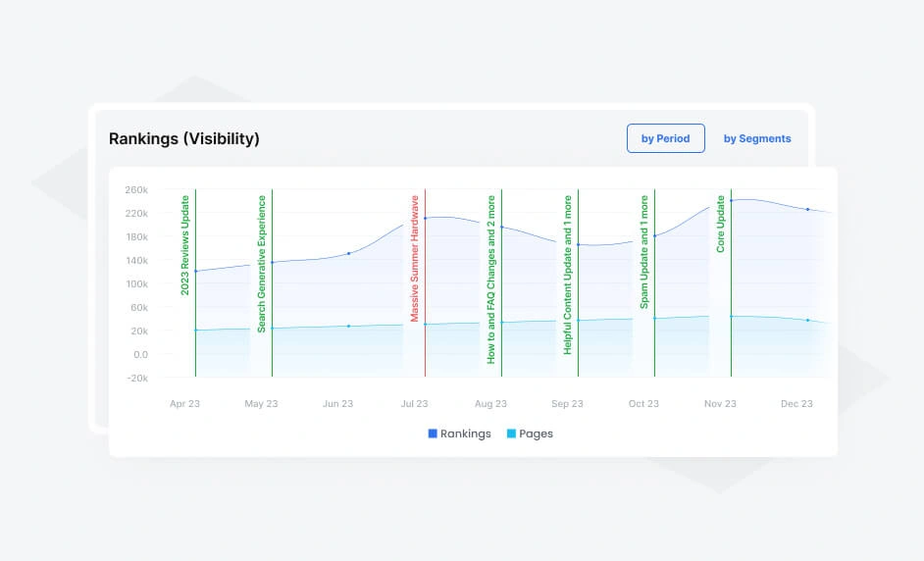The width and height of the screenshot is (924, 561).
Task: Click the Rankings data point for Apr 23
Action: coord(196,271)
